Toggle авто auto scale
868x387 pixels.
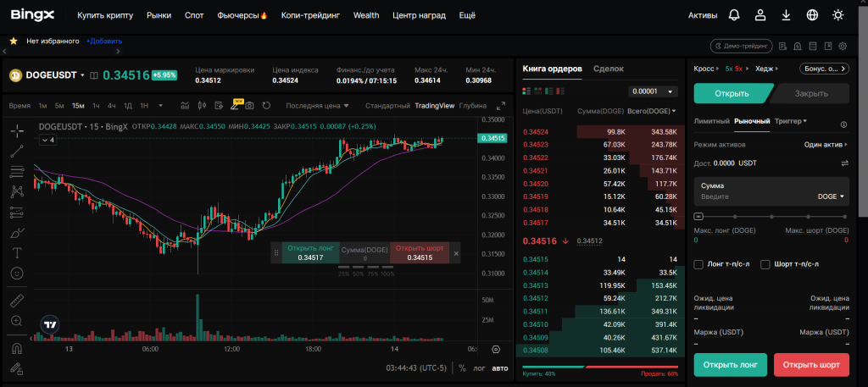pyautogui.click(x=500, y=368)
